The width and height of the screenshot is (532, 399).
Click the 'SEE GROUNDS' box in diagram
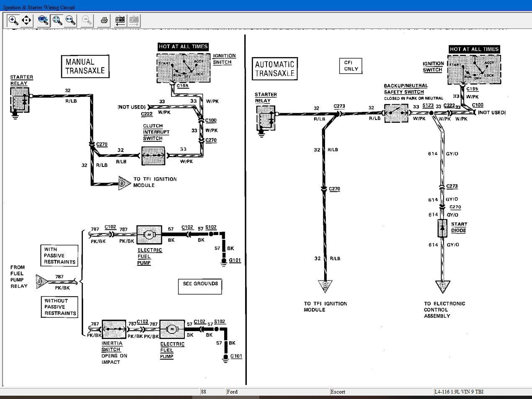tap(200, 286)
